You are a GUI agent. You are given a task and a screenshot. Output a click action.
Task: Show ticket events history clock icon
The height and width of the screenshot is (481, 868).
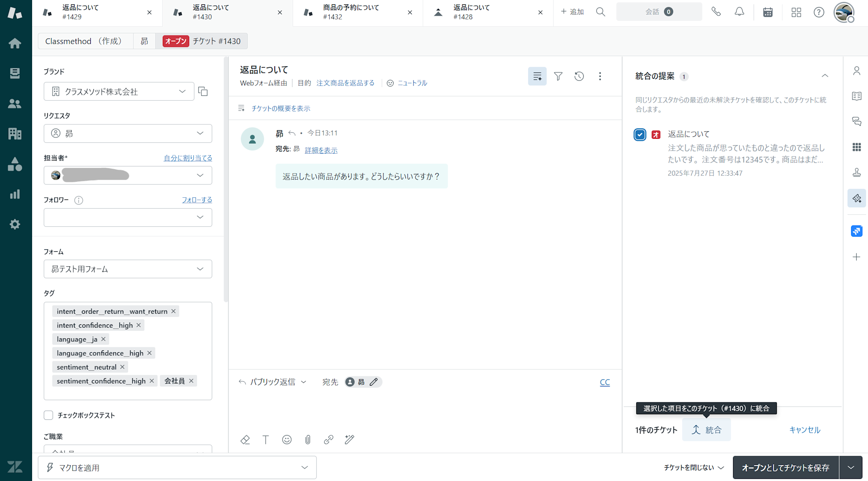[x=579, y=76]
